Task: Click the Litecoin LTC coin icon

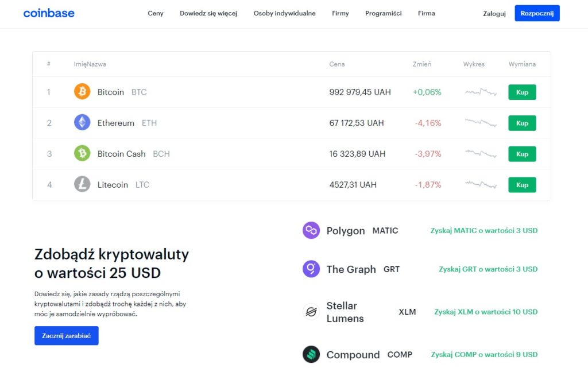Action: [x=82, y=184]
